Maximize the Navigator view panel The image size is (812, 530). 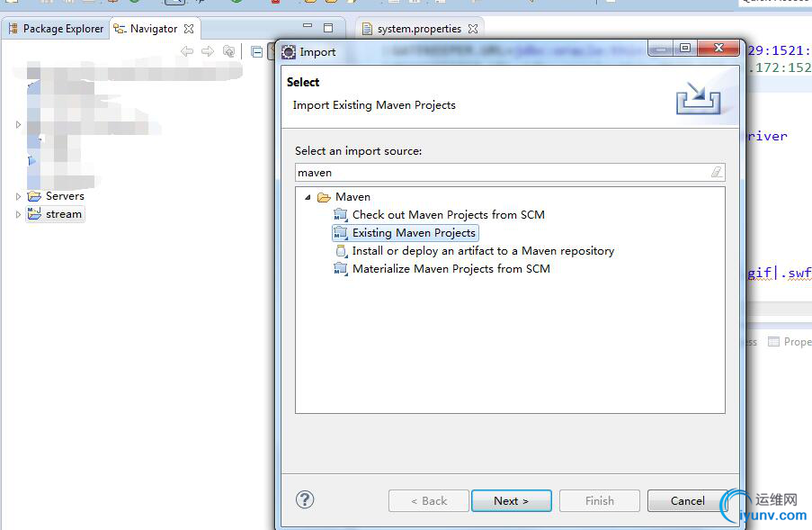[x=328, y=28]
